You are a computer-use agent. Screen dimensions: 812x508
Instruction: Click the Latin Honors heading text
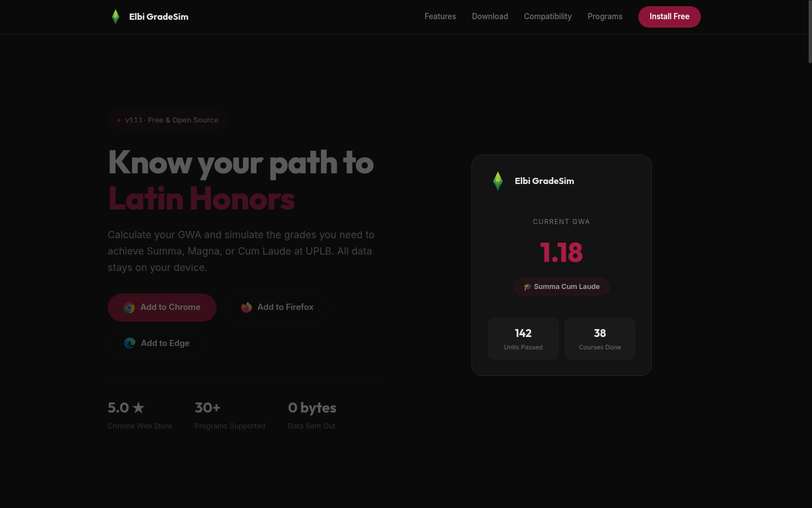(201, 199)
